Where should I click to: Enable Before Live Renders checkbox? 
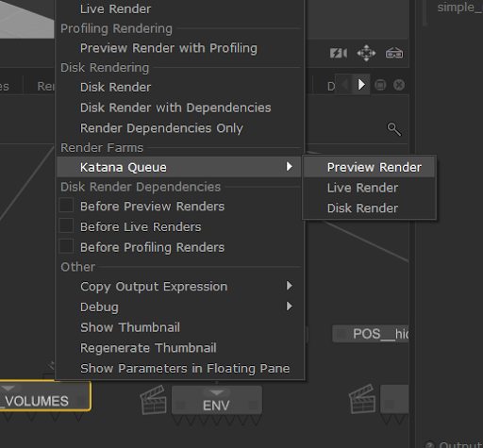[x=66, y=226]
